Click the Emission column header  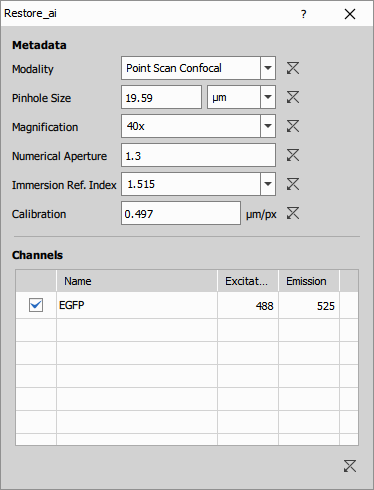[x=309, y=281]
